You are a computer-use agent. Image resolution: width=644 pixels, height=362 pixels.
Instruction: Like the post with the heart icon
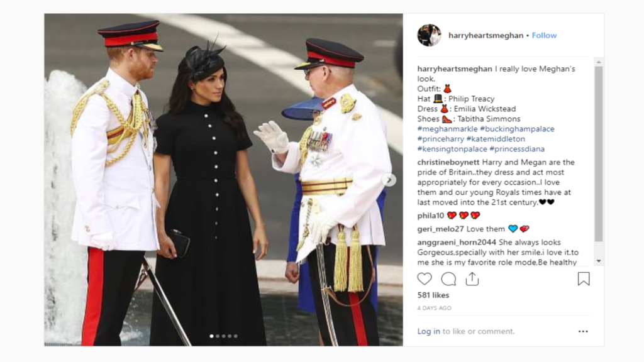point(425,279)
